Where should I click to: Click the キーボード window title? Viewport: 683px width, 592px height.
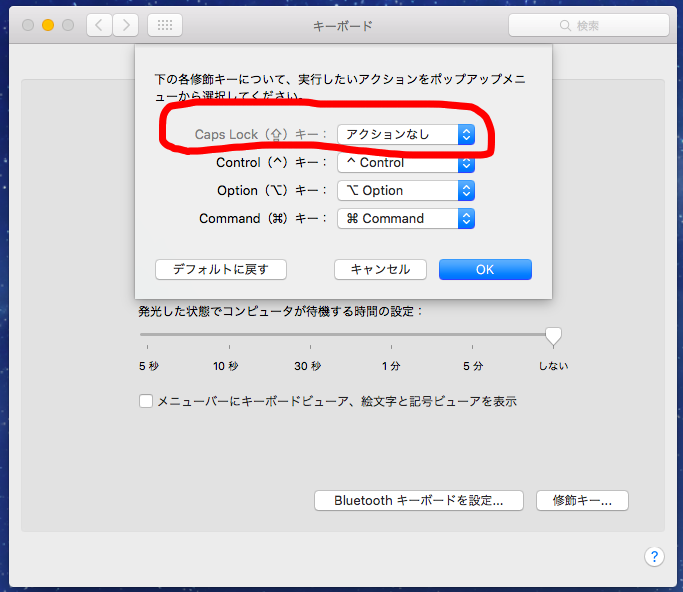click(x=343, y=26)
